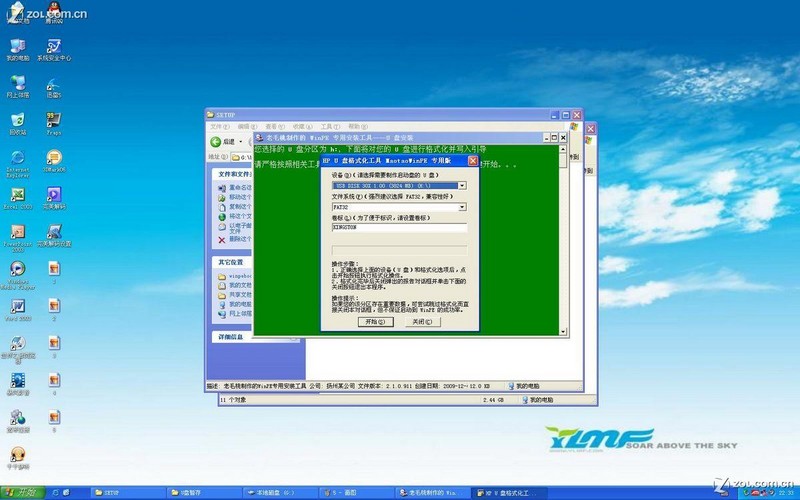Click 其它位置 panel header
The width and height of the screenshot is (800, 500).
tap(232, 262)
